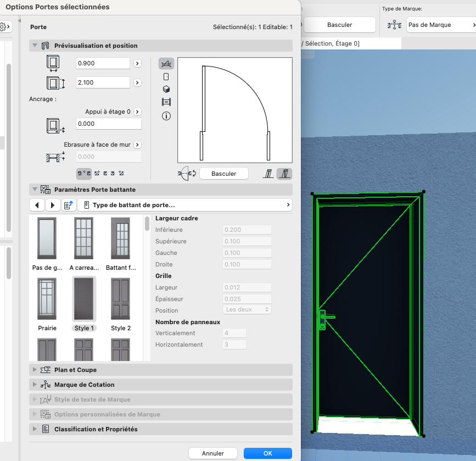Click the door height field showing 2.100
476x461 pixels.
(103, 82)
